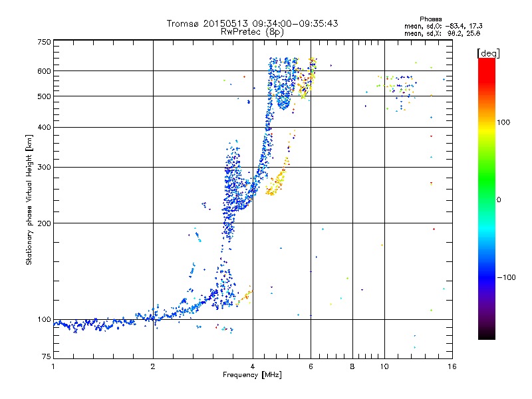Click the x-axis tick label '8'
The width and height of the screenshot is (532, 399).
point(352,366)
